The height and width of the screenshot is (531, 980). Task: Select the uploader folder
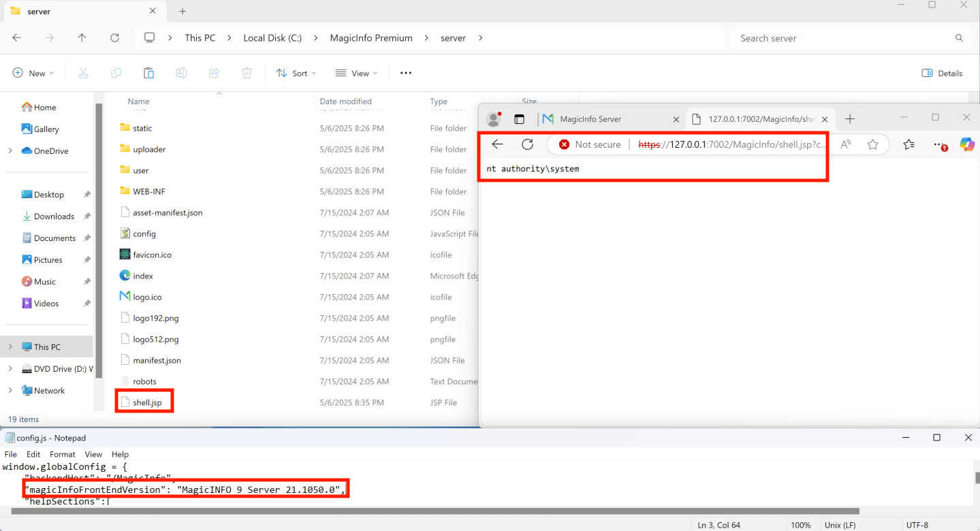(x=144, y=149)
